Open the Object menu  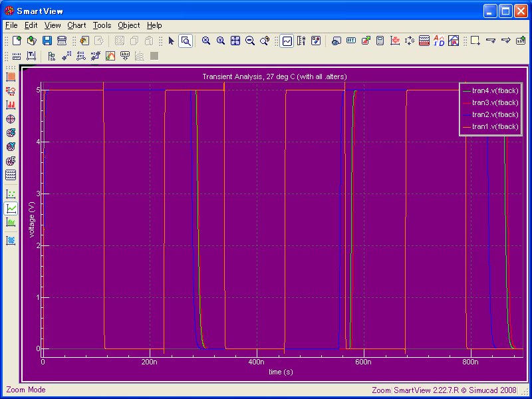[129, 25]
